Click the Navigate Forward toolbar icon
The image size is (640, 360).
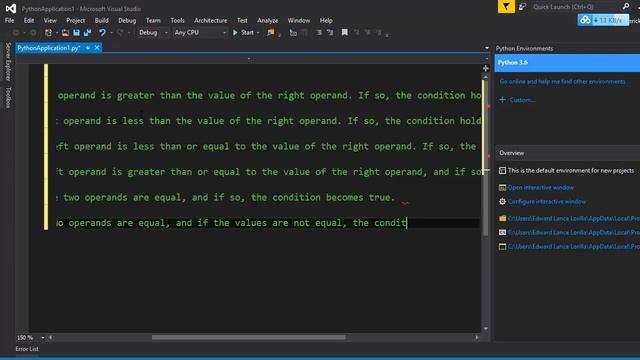pos(33,33)
